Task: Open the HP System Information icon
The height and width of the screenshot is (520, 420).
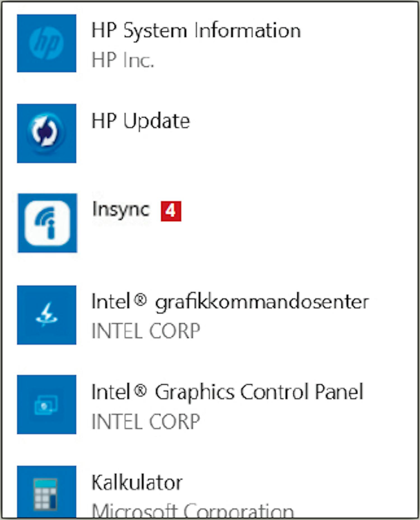Action: click(x=46, y=43)
